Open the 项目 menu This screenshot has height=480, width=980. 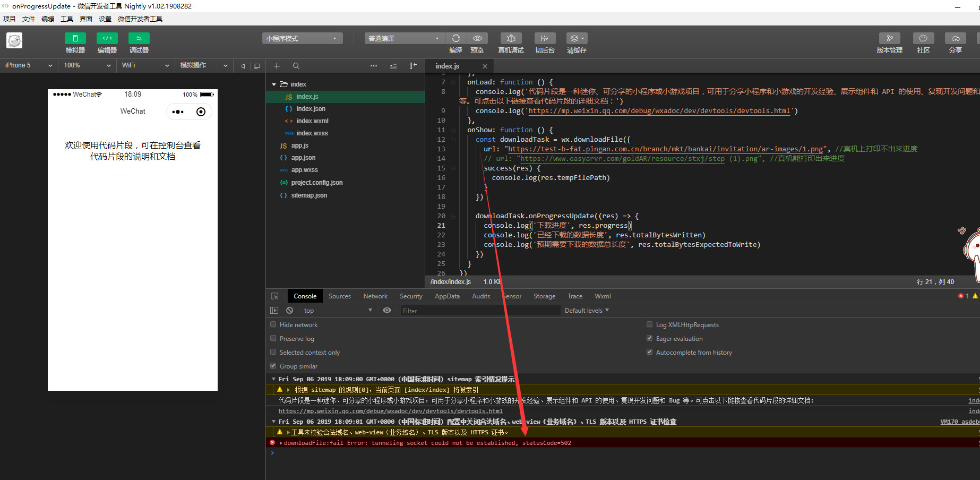click(10, 19)
